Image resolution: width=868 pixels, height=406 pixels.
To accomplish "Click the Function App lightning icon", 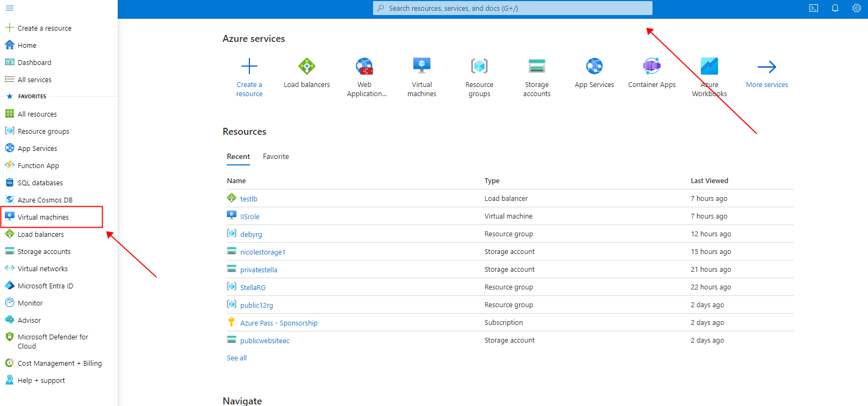I will [10, 165].
